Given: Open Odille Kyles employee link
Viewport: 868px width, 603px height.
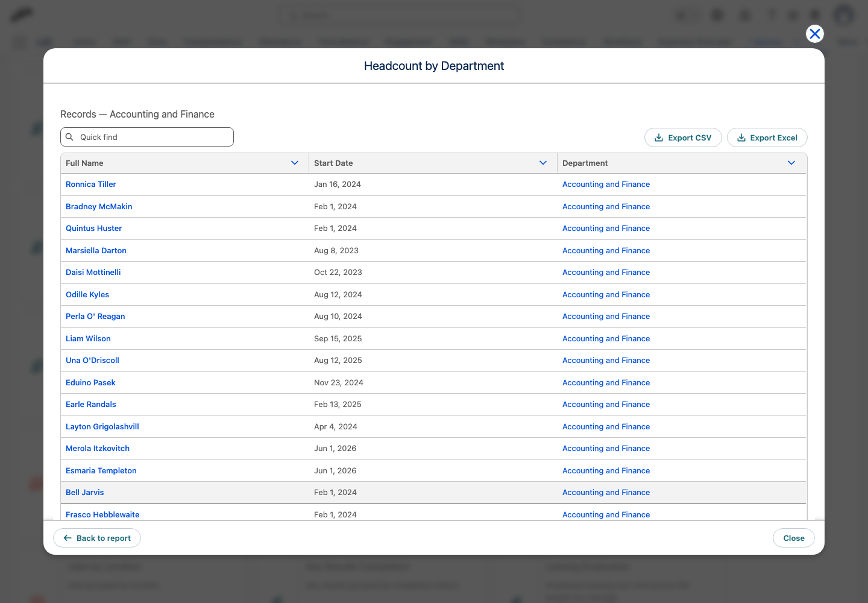Looking at the screenshot, I should point(87,294).
